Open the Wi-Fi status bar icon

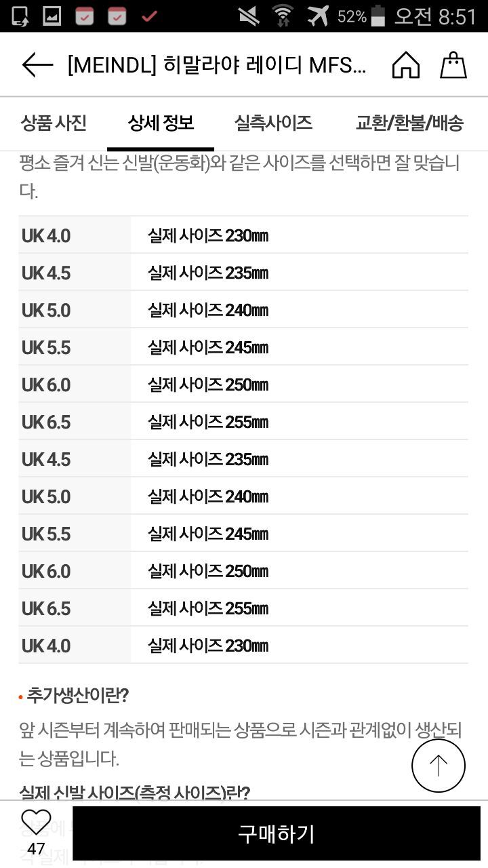[283, 16]
